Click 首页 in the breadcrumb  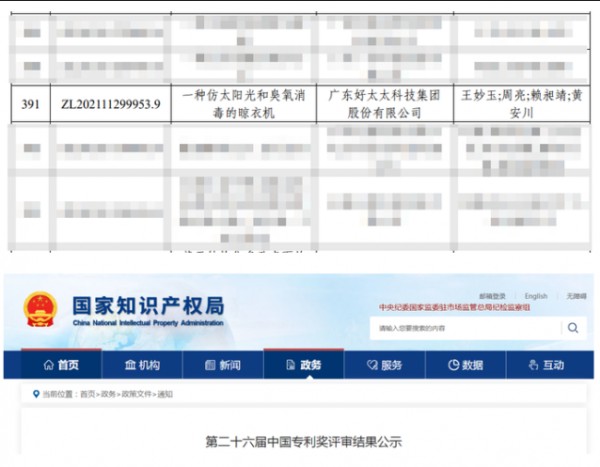click(88, 394)
